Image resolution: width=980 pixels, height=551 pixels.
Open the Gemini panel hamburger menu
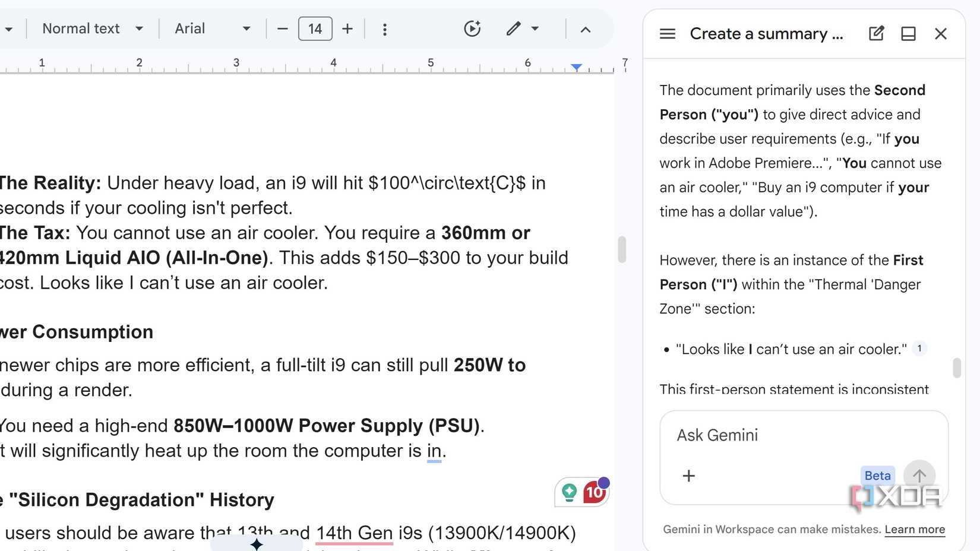pyautogui.click(x=668, y=34)
